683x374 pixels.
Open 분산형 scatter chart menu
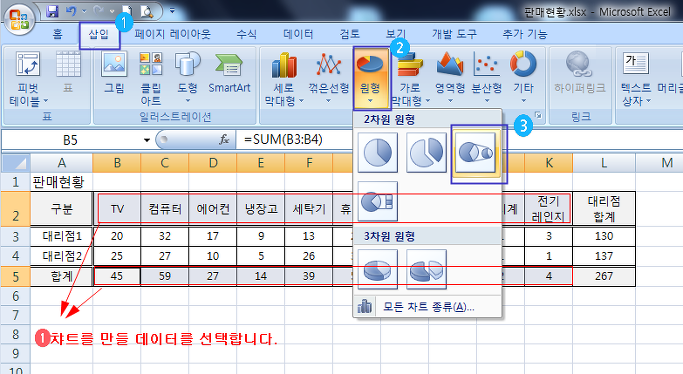coord(487,77)
